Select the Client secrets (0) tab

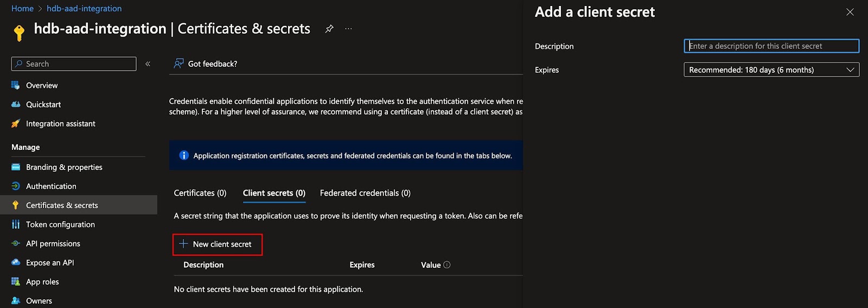coord(274,193)
